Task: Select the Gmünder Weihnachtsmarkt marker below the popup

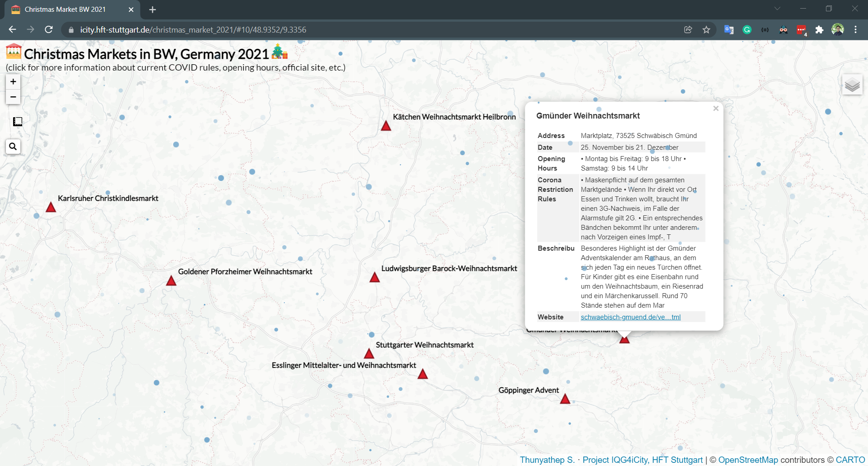Action: coord(624,340)
